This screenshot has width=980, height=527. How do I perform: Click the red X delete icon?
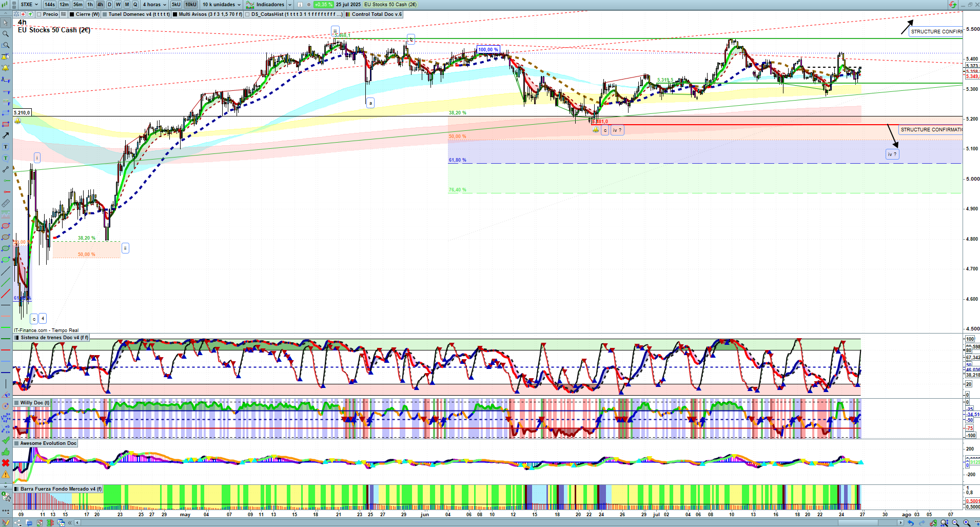click(x=6, y=463)
